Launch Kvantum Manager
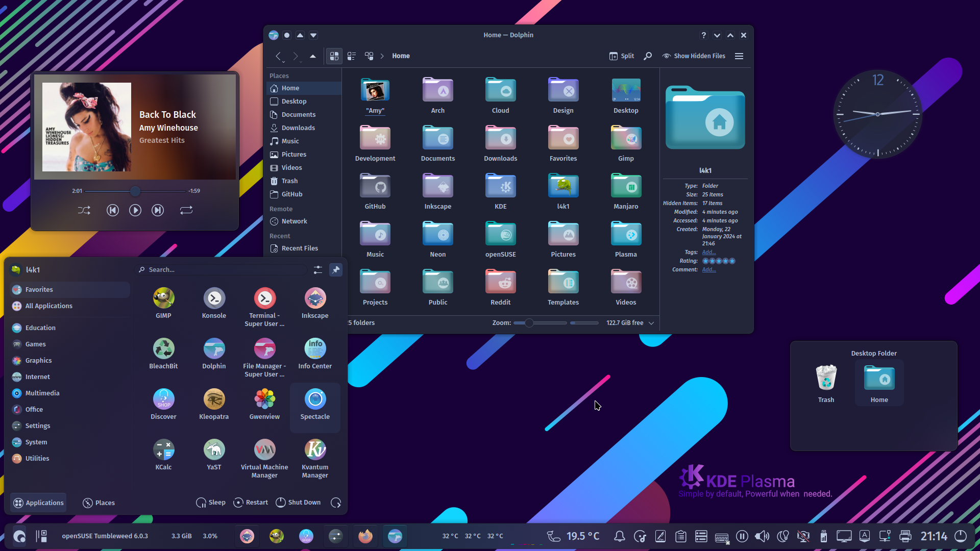The height and width of the screenshot is (551, 980). pyautogui.click(x=315, y=459)
